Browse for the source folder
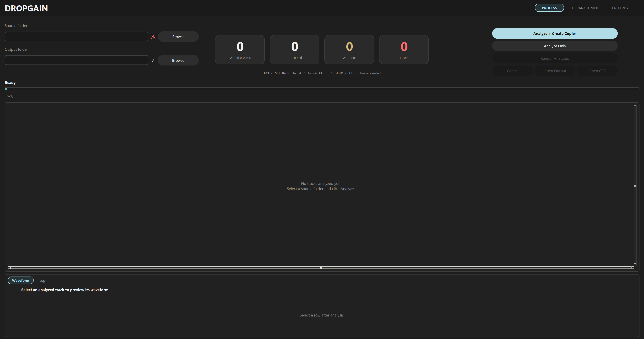 point(178,37)
